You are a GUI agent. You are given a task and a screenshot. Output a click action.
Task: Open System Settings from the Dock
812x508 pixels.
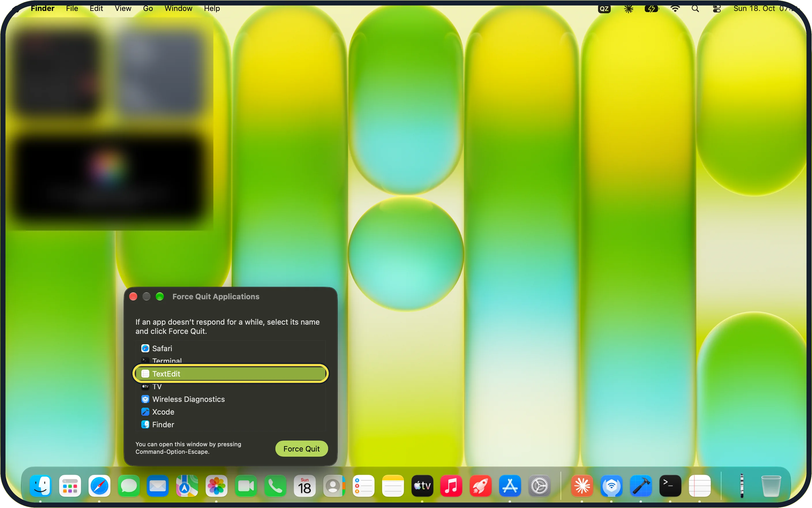pos(540,486)
